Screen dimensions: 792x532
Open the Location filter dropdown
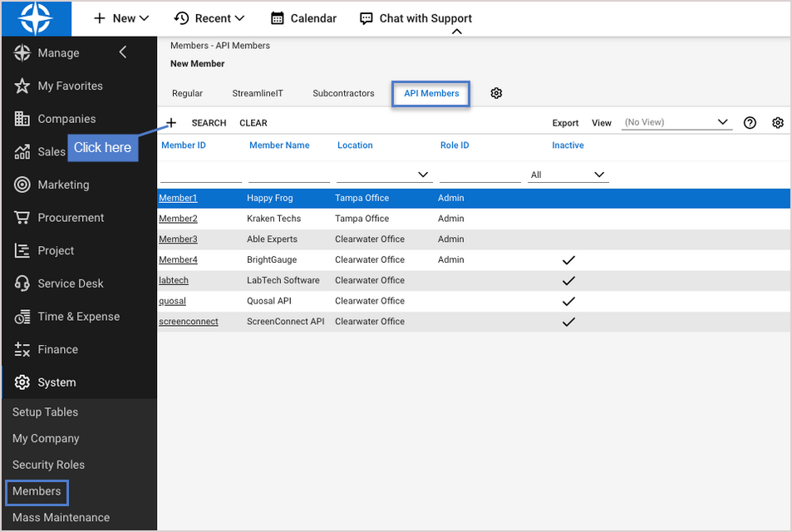385,175
